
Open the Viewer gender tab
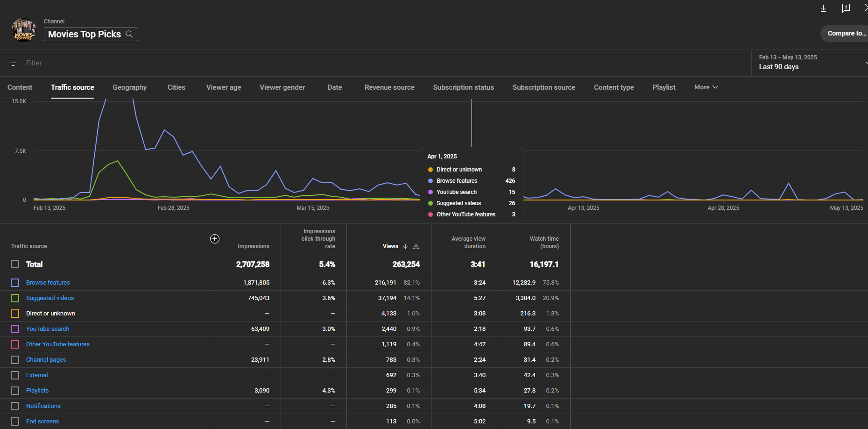click(x=282, y=87)
